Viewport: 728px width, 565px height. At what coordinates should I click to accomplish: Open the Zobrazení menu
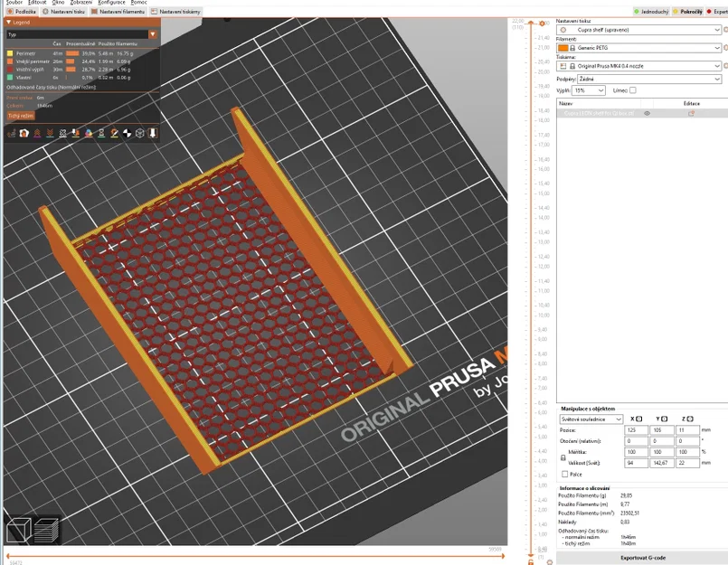tap(81, 3)
